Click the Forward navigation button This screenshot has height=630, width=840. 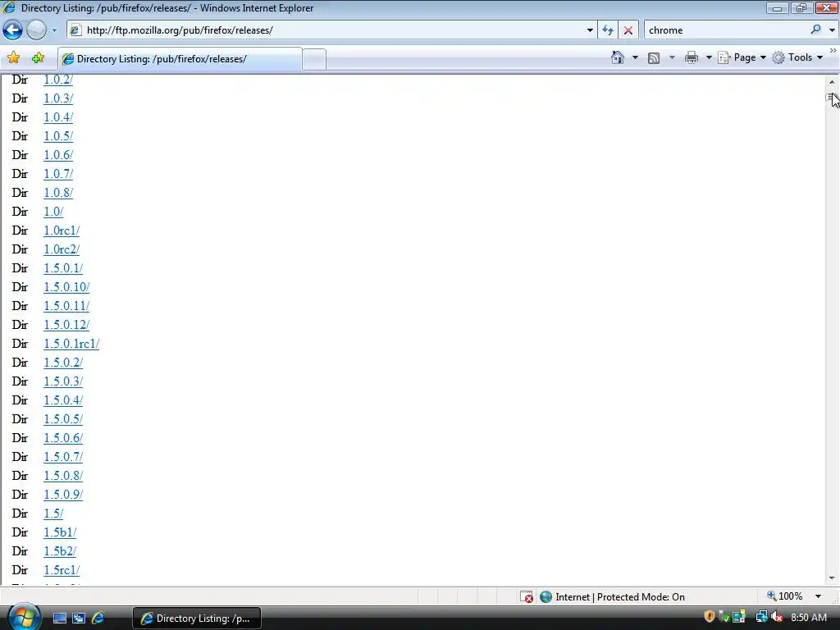pos(36,30)
